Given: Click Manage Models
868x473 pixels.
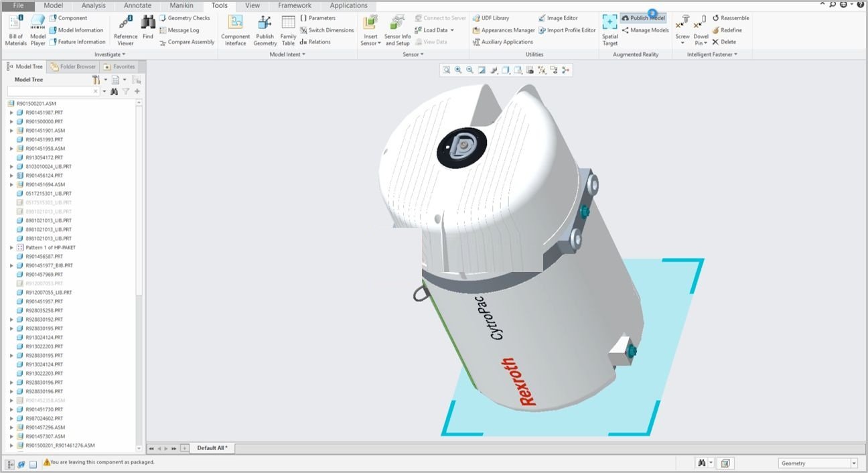Looking at the screenshot, I should point(645,30).
